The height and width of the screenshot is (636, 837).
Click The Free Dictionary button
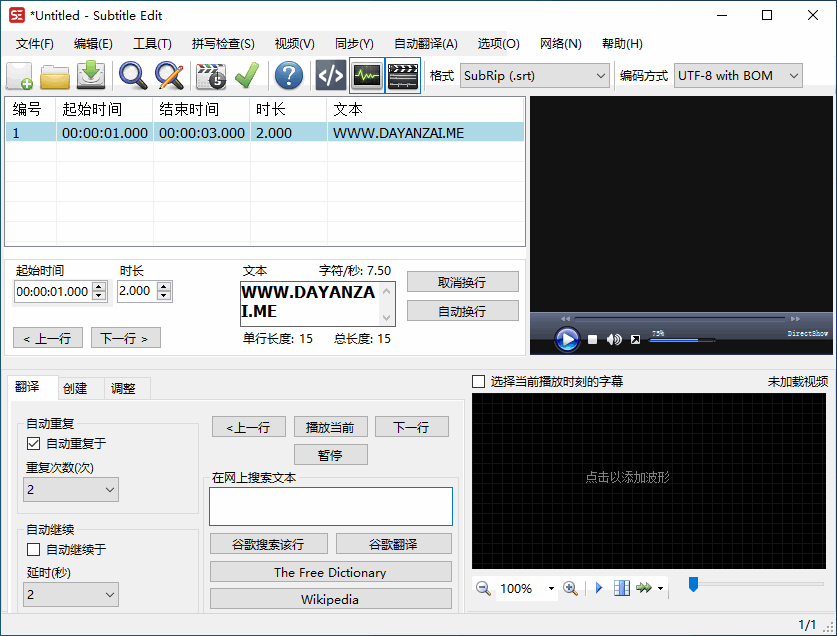pyautogui.click(x=330, y=572)
